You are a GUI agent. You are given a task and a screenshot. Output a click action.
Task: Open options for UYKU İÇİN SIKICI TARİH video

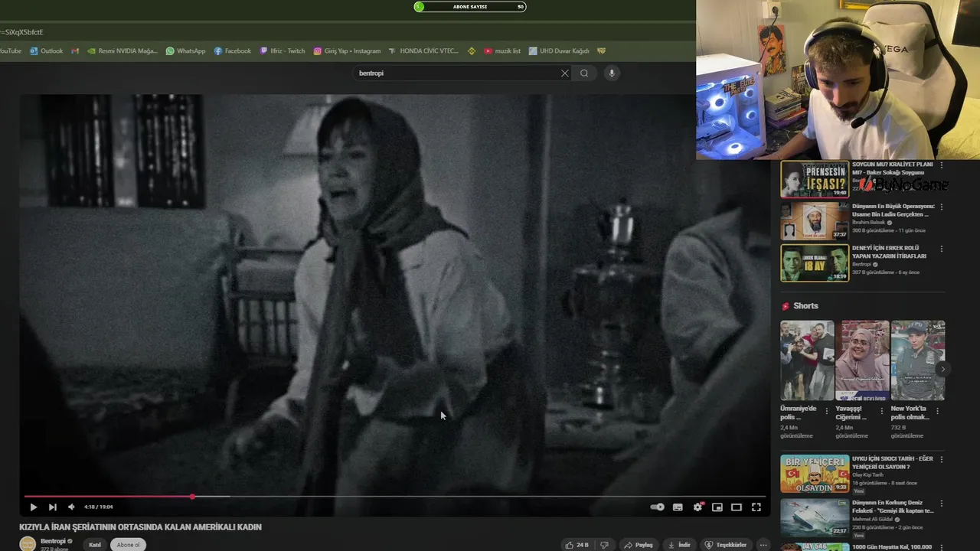(942, 459)
